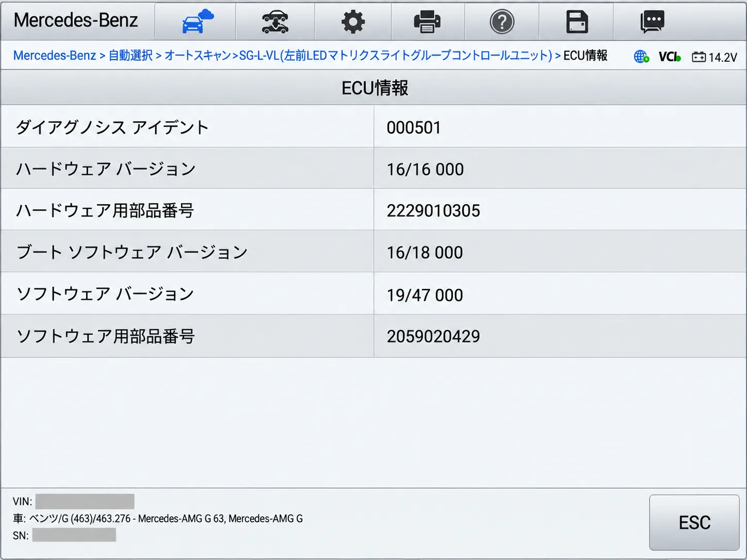Select the ソフトウェア用部品番号 row label
The width and height of the screenshot is (747, 560).
coord(106,336)
